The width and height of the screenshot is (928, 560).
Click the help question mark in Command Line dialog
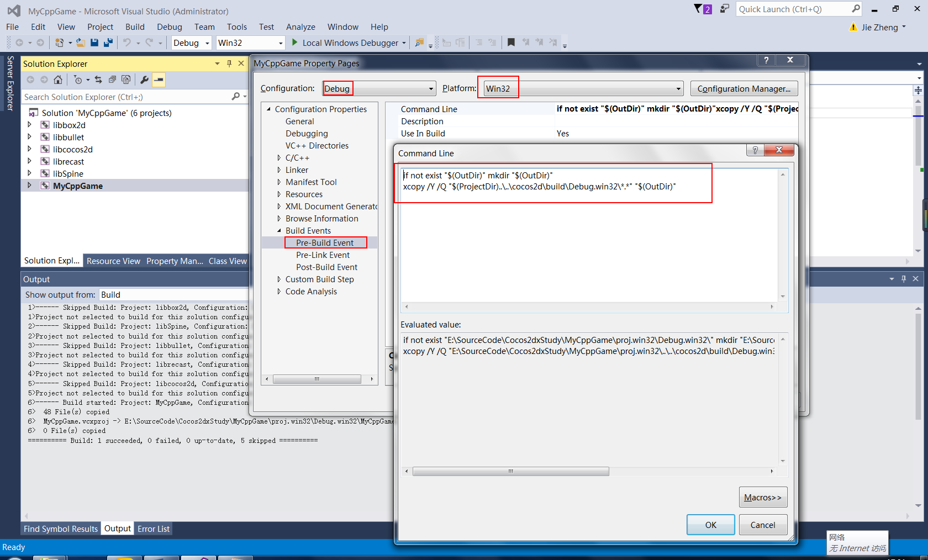tap(755, 150)
